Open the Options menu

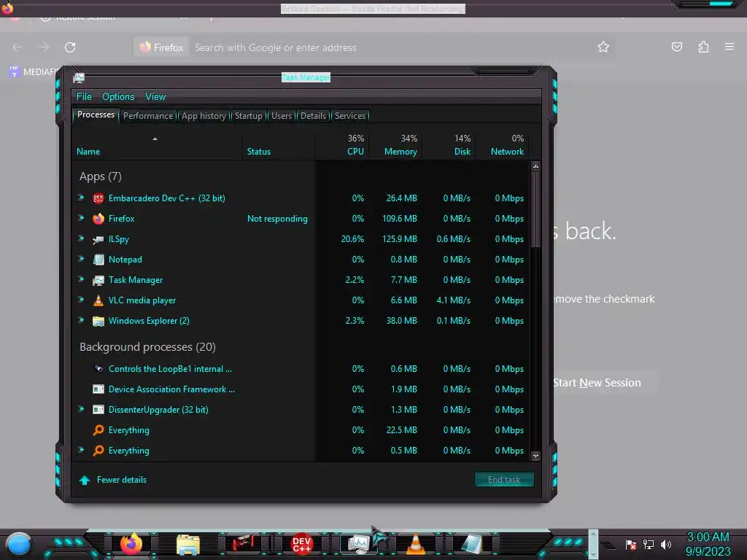point(118,97)
